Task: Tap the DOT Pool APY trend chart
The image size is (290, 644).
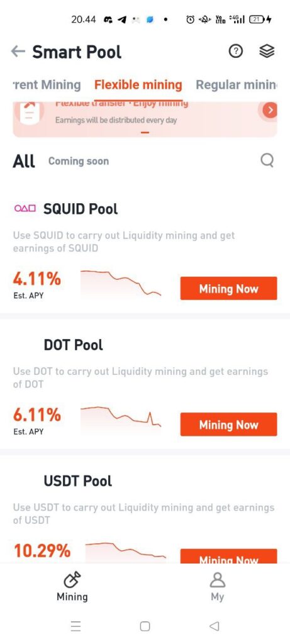Action: 121,419
